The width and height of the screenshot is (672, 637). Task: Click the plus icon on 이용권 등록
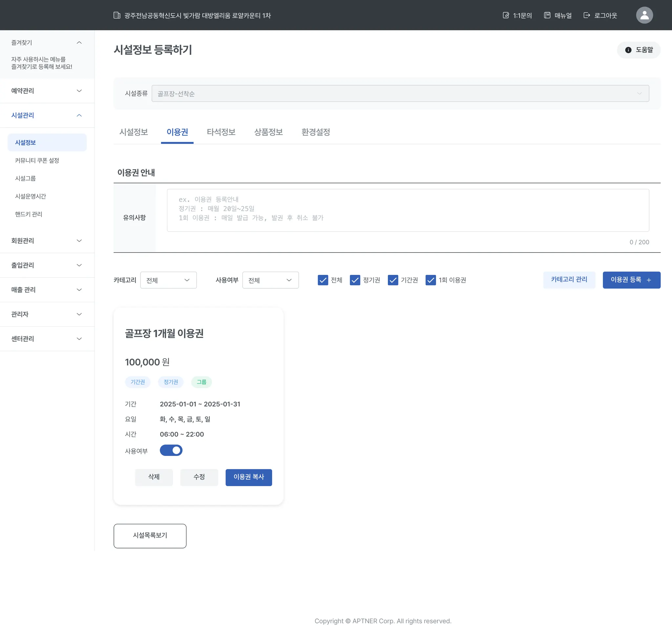click(649, 280)
